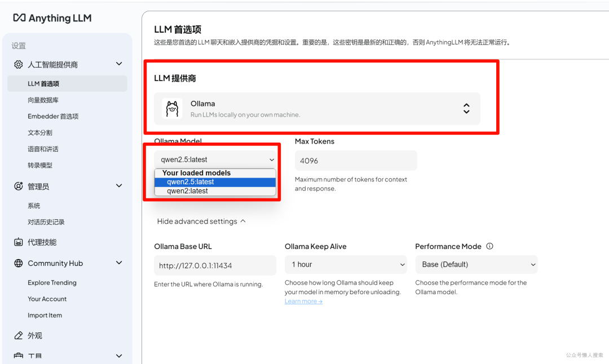Click 'Your loaded models' group header
609x364 pixels.
coord(197,173)
